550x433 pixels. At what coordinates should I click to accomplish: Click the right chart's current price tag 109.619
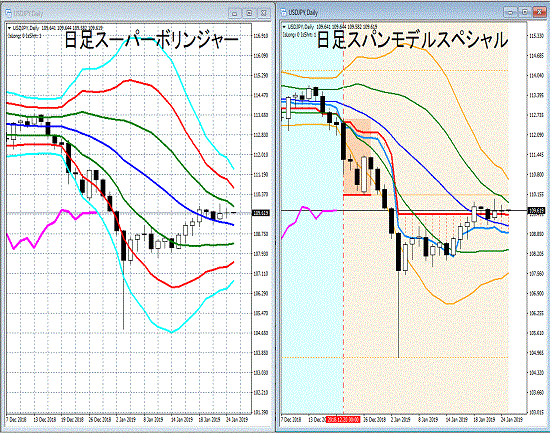pos(536,211)
